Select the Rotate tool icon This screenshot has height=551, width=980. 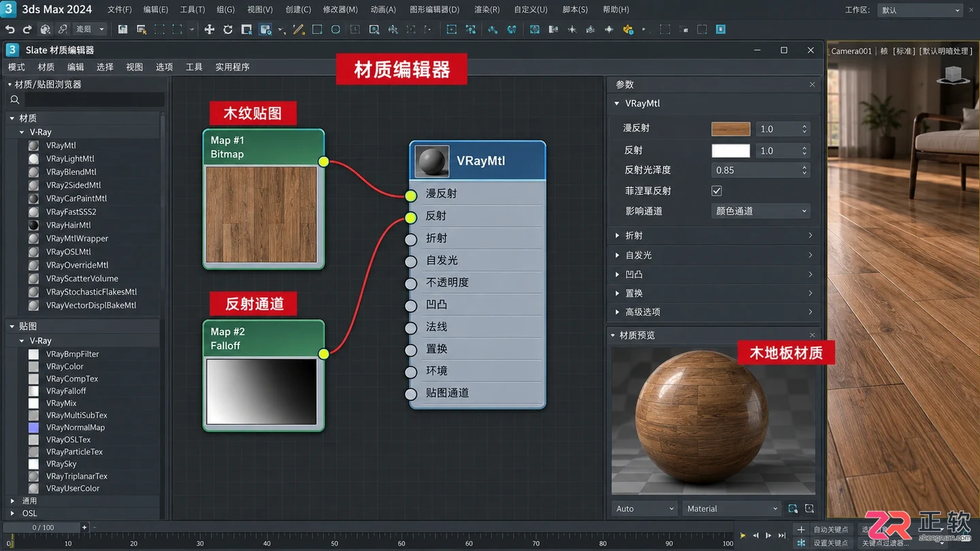tap(228, 29)
